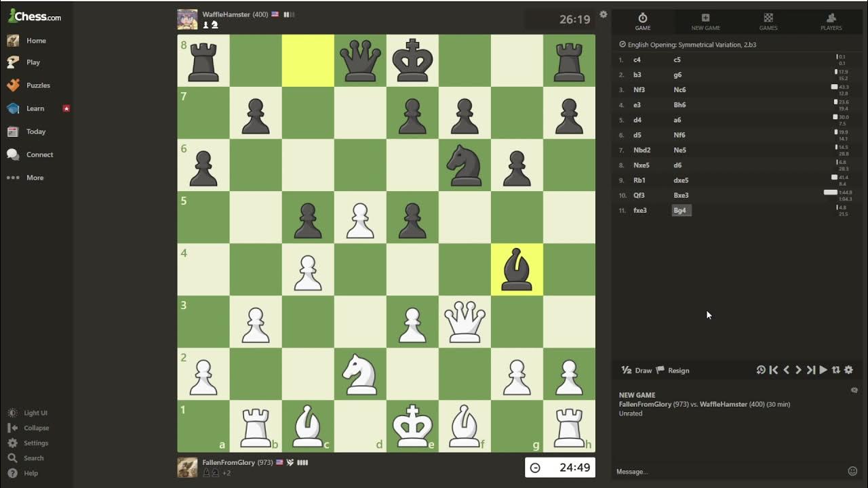Open board settings gear near the top clock
The image size is (868, 488).
tap(604, 14)
